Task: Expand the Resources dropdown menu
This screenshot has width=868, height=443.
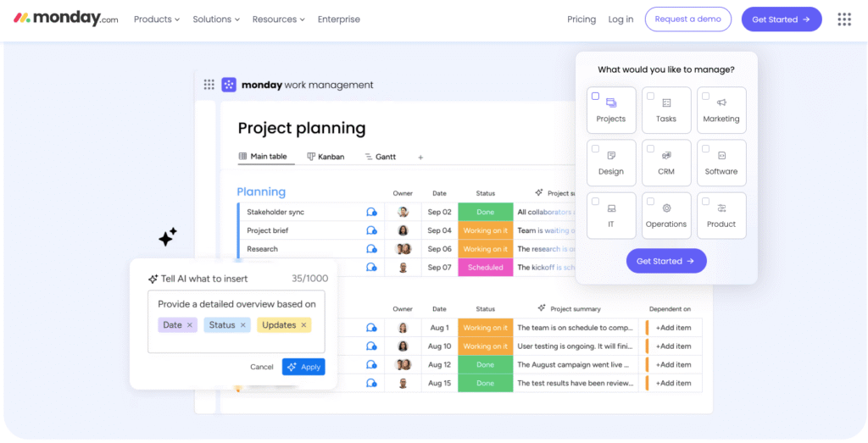Action: [278, 19]
